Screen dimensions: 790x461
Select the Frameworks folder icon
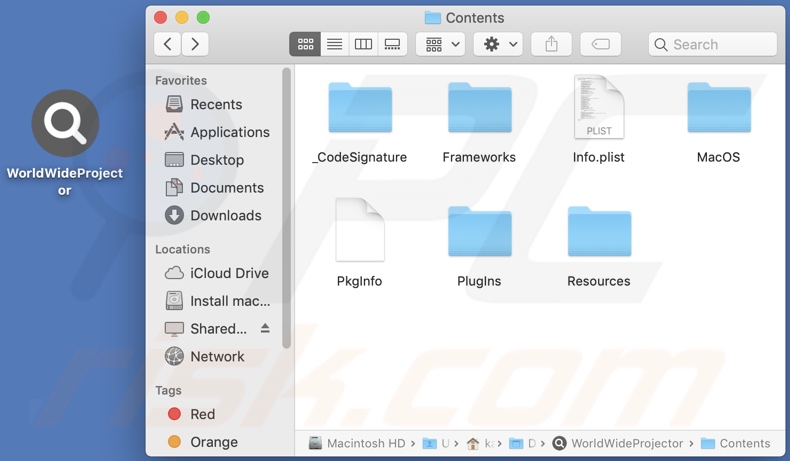[x=480, y=107]
